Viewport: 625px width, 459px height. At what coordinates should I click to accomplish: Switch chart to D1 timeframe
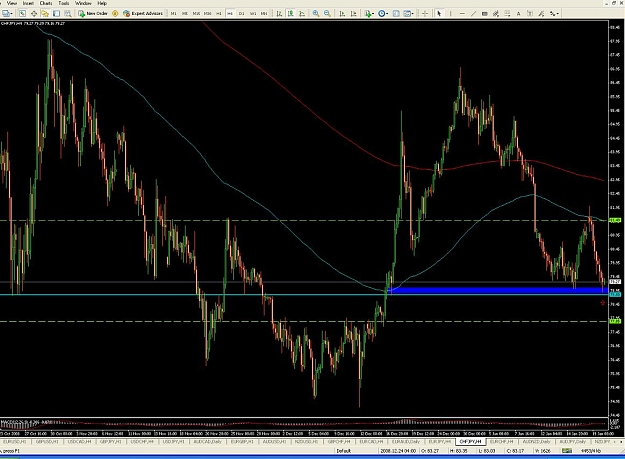click(242, 14)
